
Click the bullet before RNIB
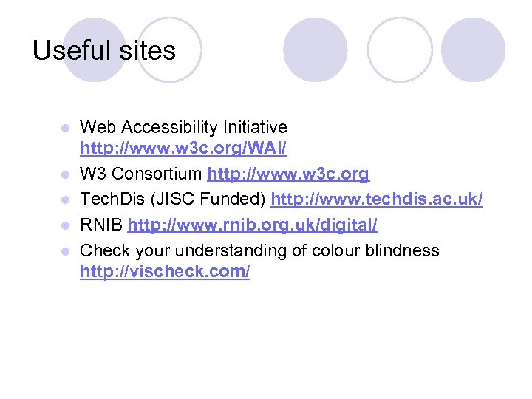(x=66, y=225)
